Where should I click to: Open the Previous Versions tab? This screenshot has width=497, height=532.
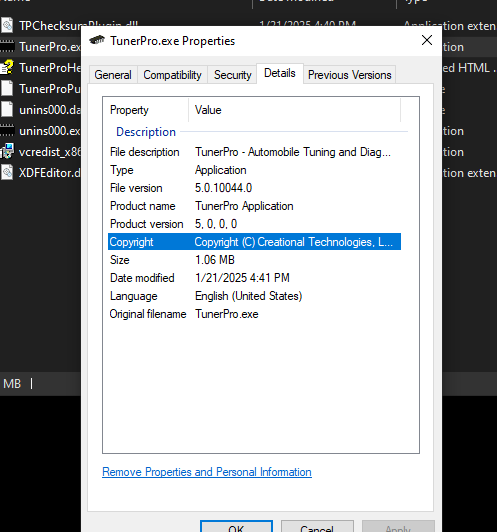click(350, 75)
